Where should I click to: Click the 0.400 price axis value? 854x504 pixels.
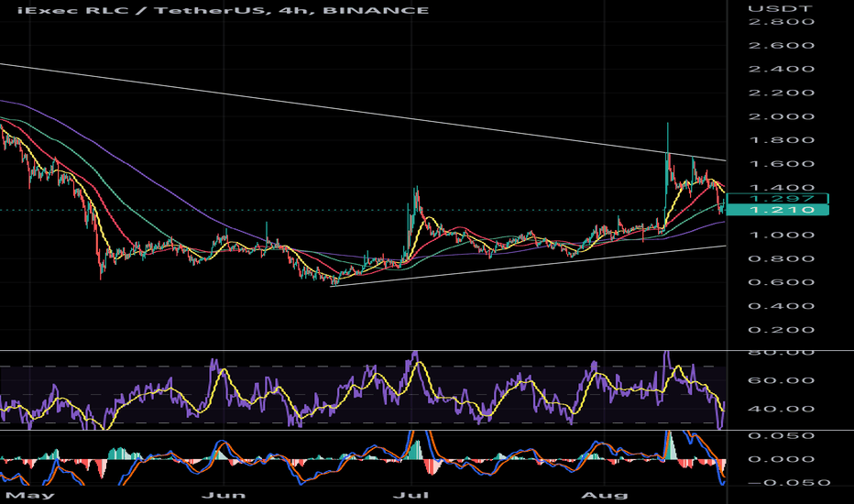point(781,306)
